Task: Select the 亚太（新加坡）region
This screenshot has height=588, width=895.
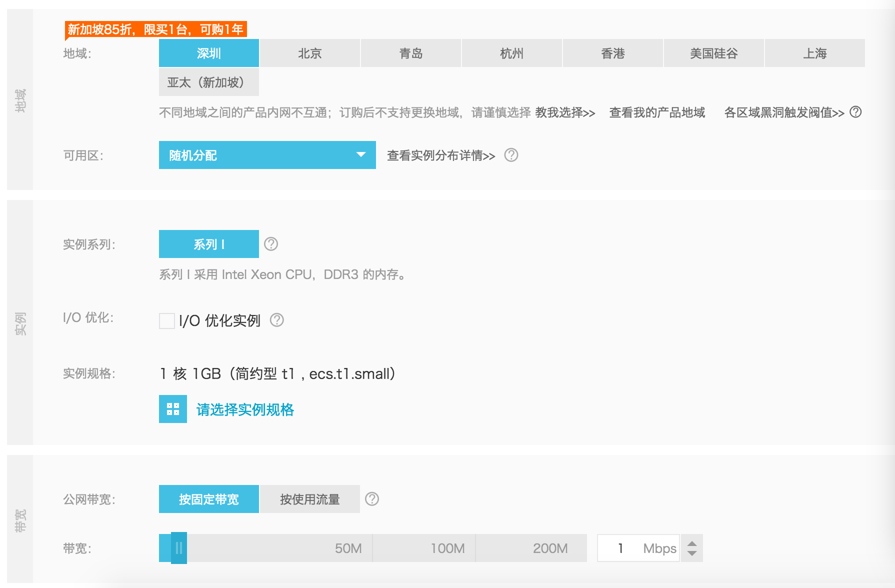Action: [x=209, y=82]
